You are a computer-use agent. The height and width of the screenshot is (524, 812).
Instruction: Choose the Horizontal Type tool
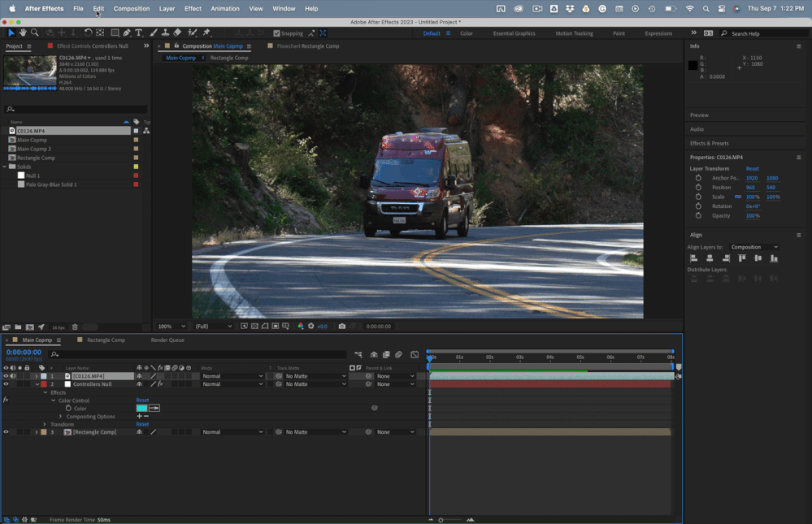[x=139, y=33]
